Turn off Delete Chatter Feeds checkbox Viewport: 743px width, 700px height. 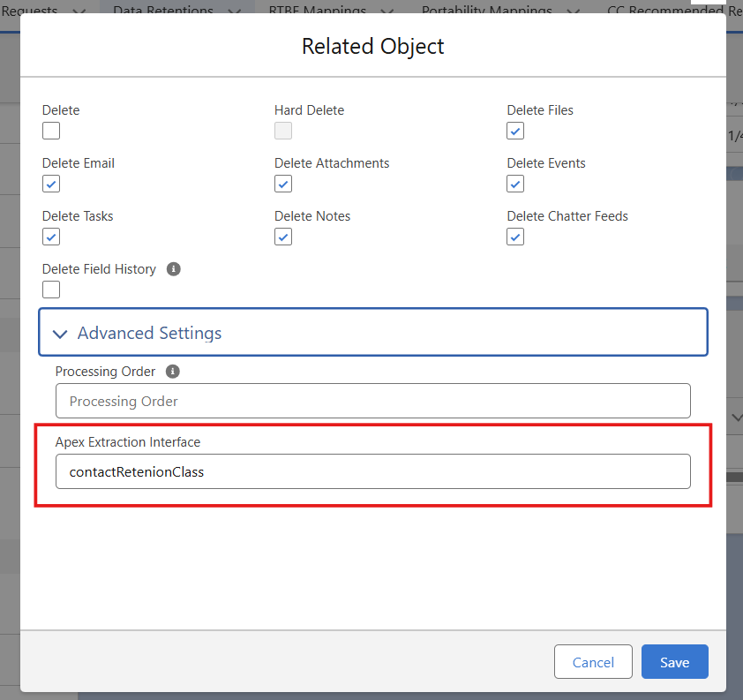pos(515,237)
